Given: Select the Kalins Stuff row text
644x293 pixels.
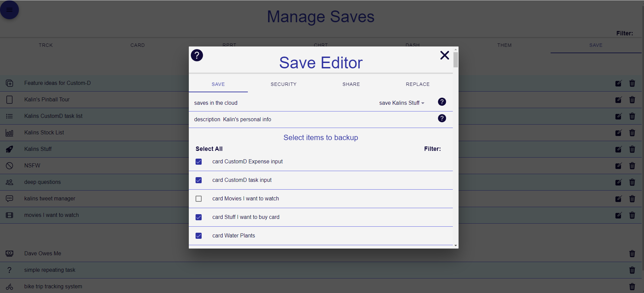Looking at the screenshot, I should [38, 149].
